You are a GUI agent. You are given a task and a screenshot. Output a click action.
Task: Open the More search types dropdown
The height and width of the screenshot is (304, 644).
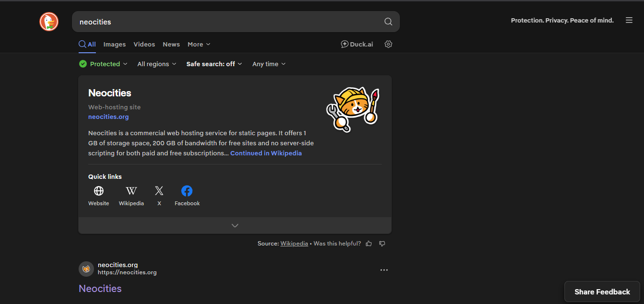tap(199, 44)
